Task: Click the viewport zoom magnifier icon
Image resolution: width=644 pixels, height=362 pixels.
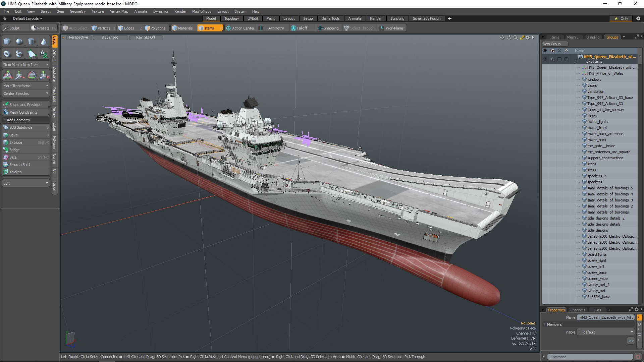Action: (516, 38)
